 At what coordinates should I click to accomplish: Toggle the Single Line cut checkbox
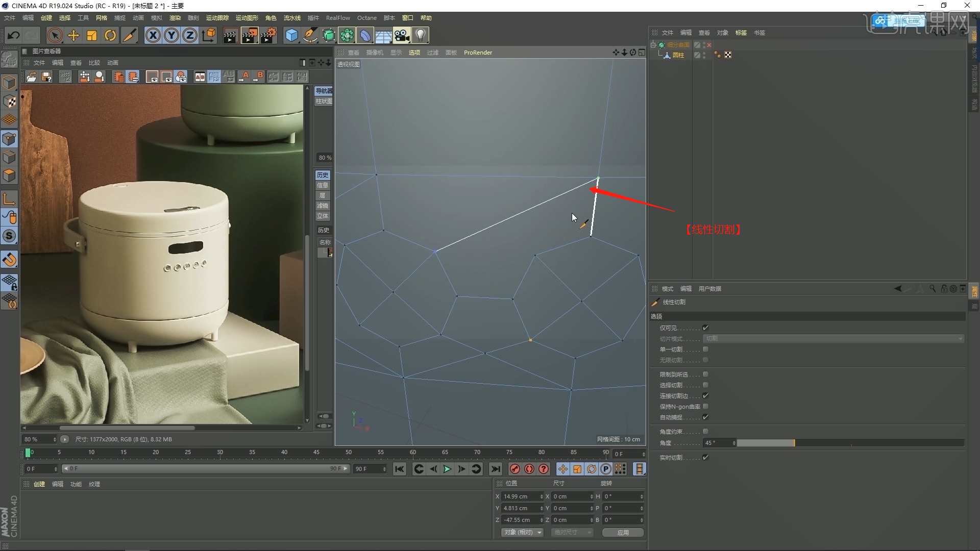[x=705, y=349]
